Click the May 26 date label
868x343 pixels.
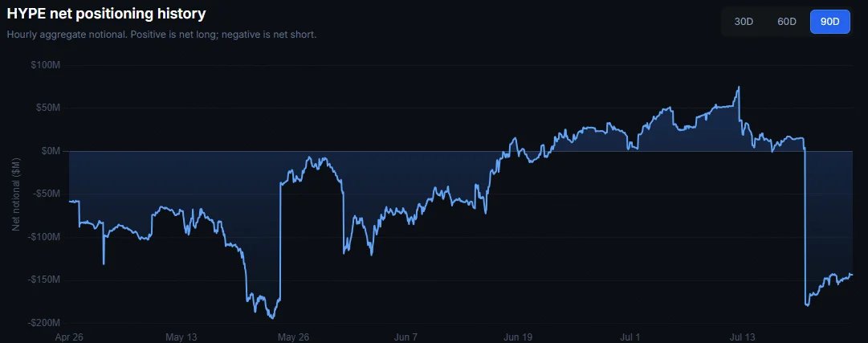(293, 337)
